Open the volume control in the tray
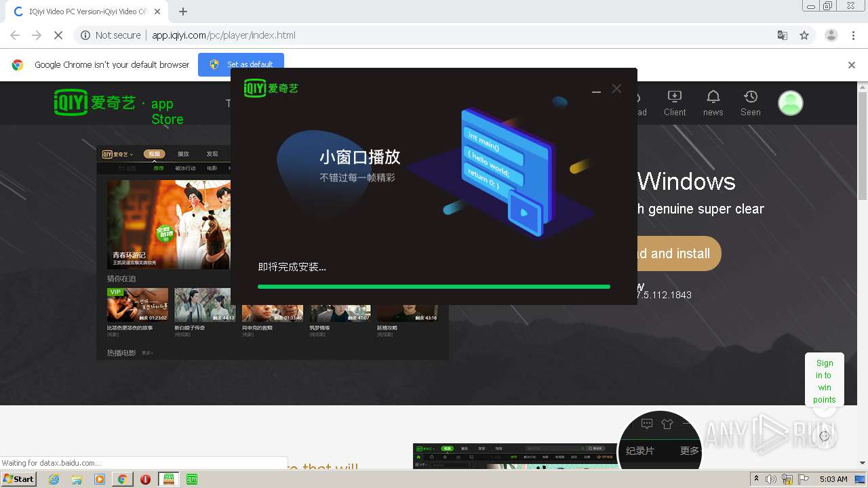868x488 pixels. tap(771, 479)
